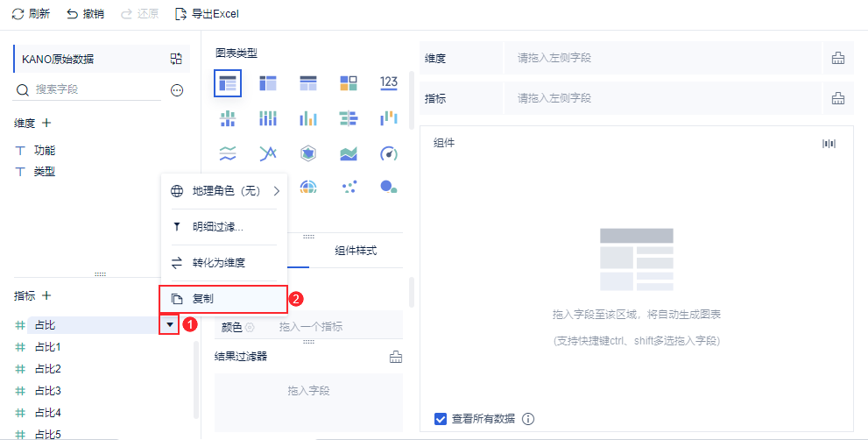
Task: Open the dropdown arrow for the 占比 field
Action: pos(169,325)
